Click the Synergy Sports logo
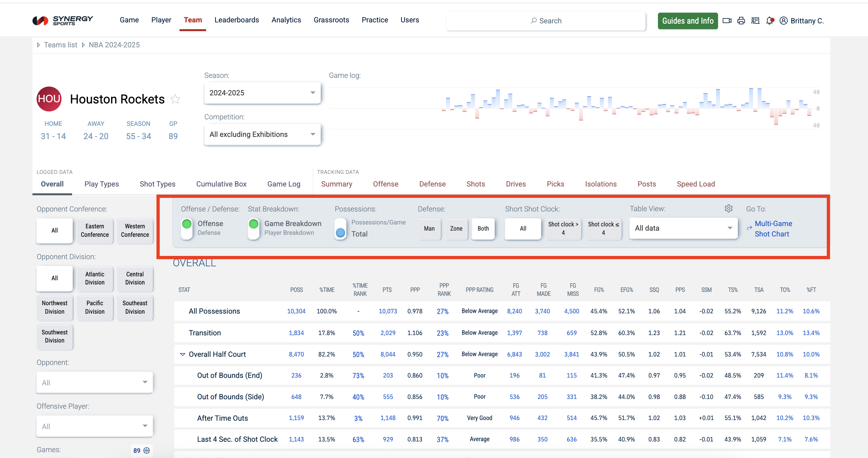Screen dimensions: 868x458 click(x=63, y=20)
